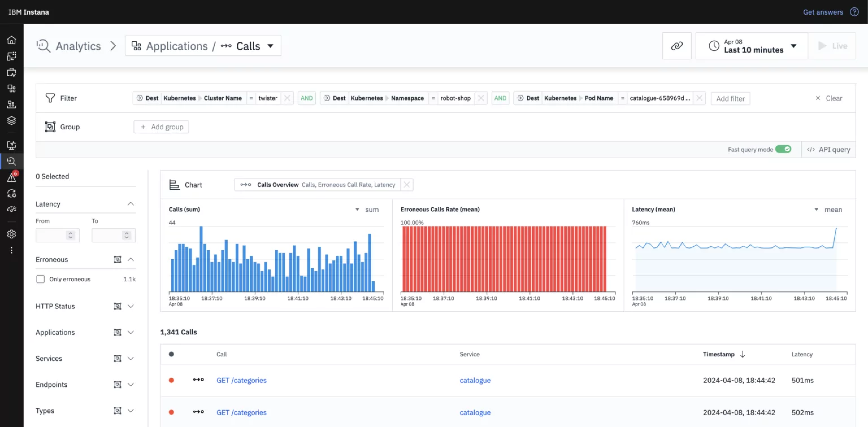Open the more options dots in sidebar

point(12,250)
